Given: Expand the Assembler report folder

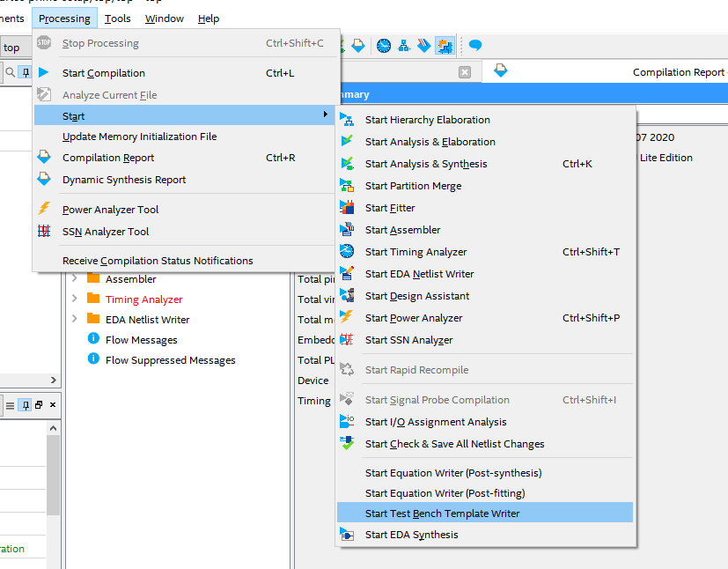Looking at the screenshot, I should click(x=75, y=278).
